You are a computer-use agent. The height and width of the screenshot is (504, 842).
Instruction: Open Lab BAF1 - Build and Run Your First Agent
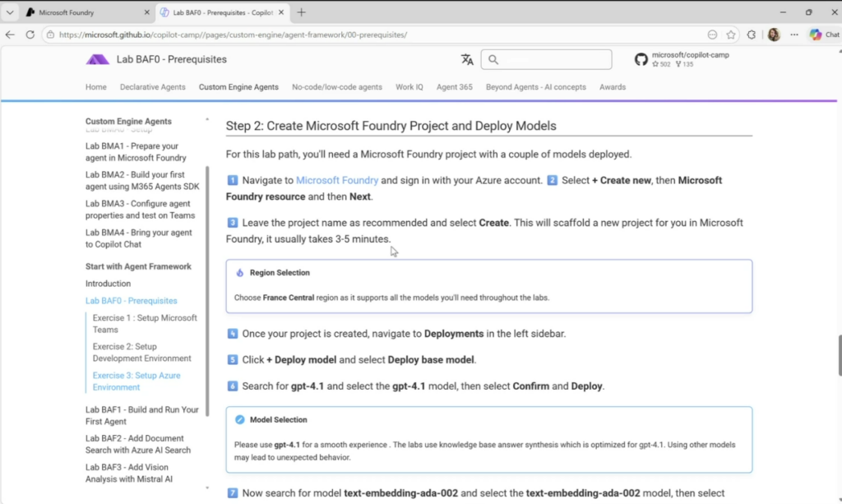141,415
